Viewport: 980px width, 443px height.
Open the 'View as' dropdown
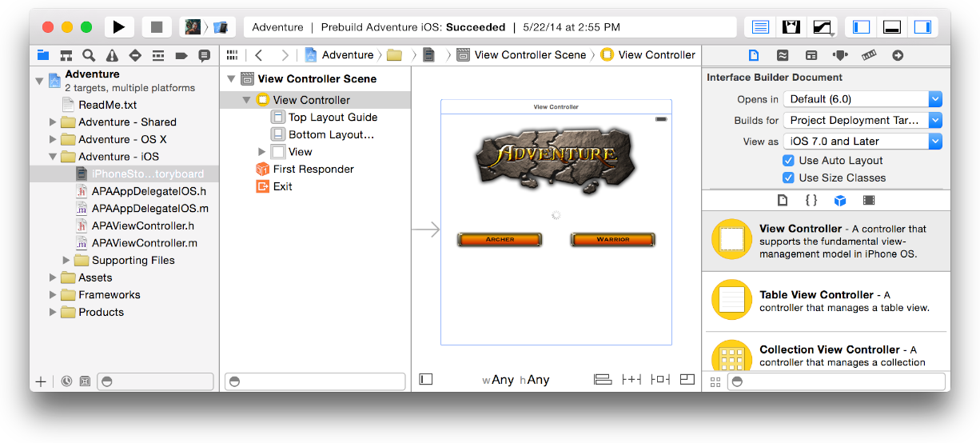pos(862,142)
